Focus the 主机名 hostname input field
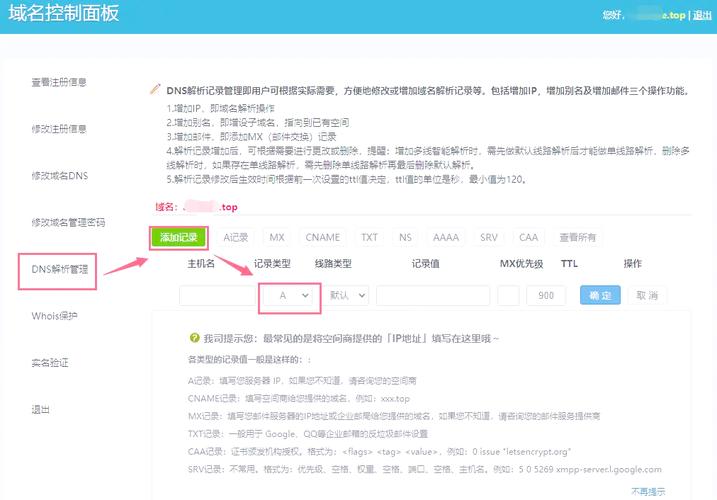 tap(217, 296)
